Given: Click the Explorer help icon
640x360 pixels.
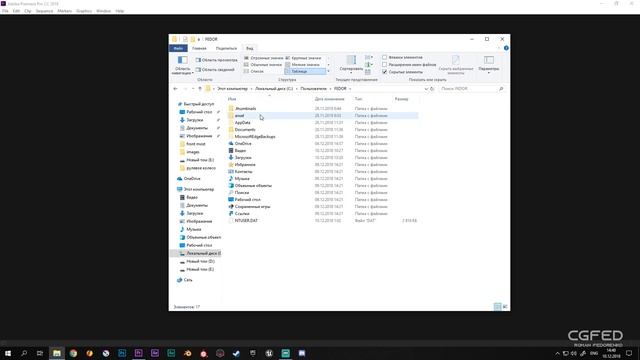Looking at the screenshot, I should pos(506,48).
